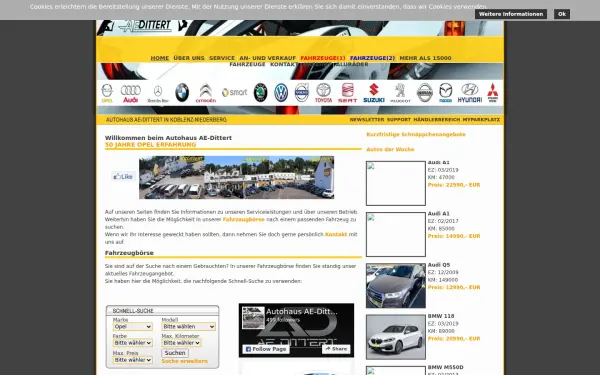Click the Facebook Like thumbs-up button

(123, 176)
